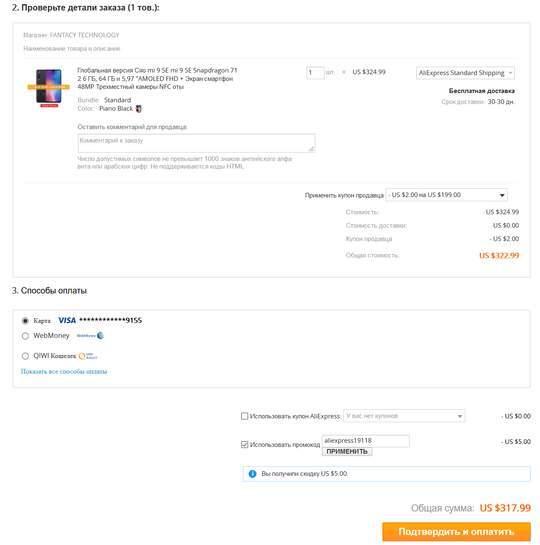Click the smartphone product thumbnail image
This screenshot has width=540, height=545.
tap(49, 87)
